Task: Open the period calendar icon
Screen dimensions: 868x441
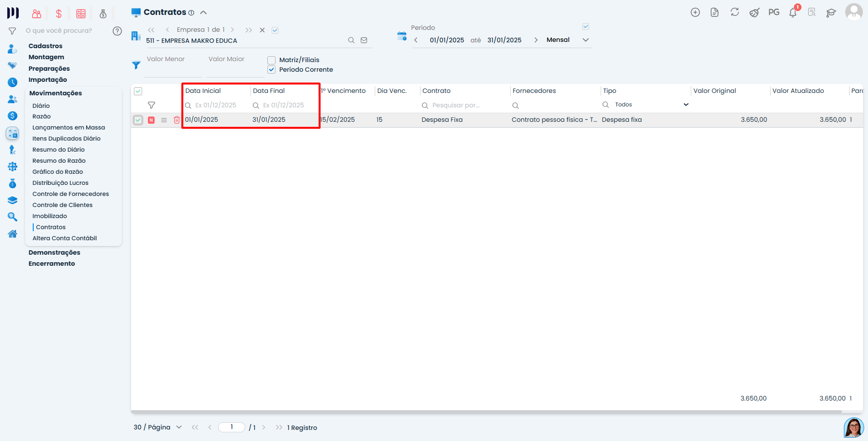Action: click(x=402, y=36)
